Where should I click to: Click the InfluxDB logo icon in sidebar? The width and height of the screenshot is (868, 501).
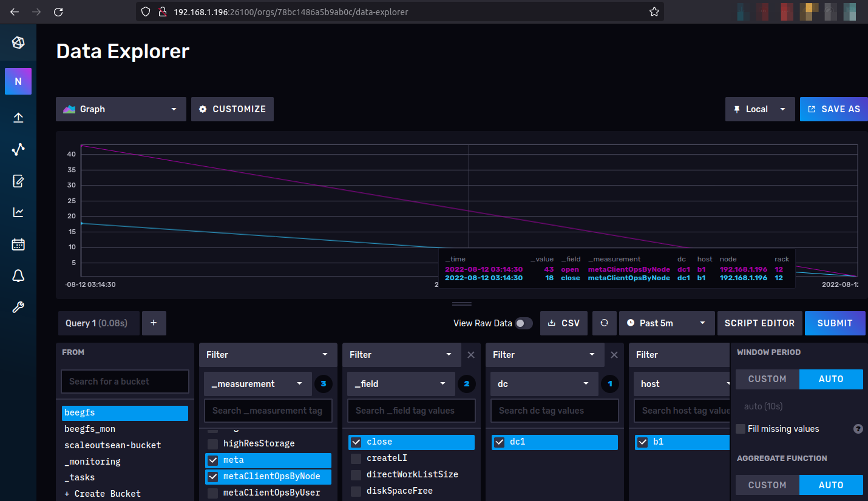tap(18, 42)
